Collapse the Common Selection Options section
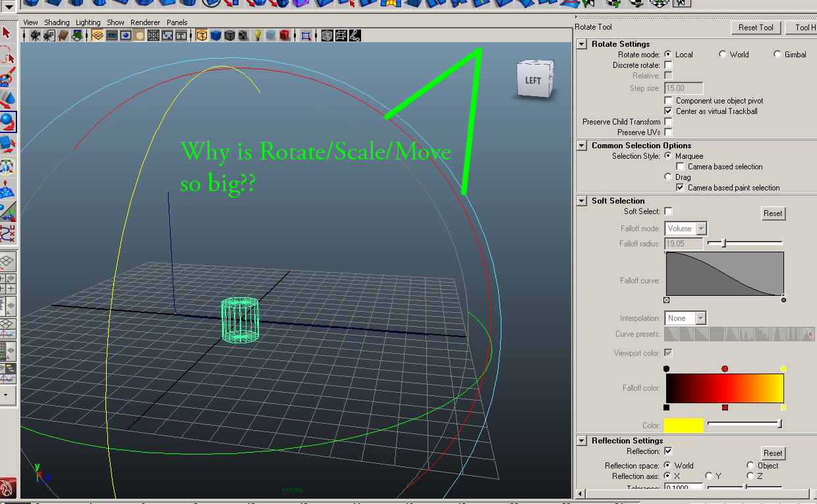This screenshot has height=504, width=817. (582, 146)
